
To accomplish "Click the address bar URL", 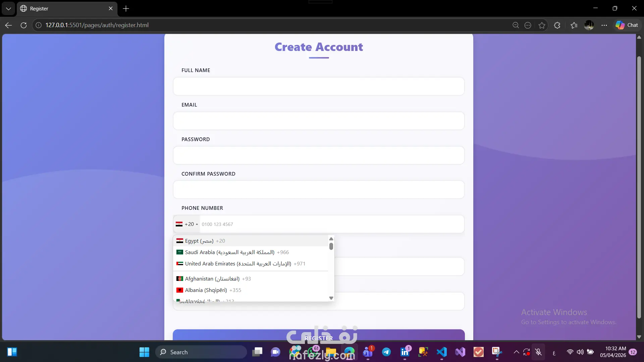I will click(97, 25).
